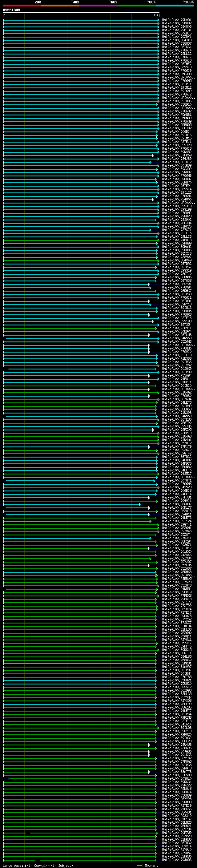Click the white query sequence bar

[x=81, y=12]
